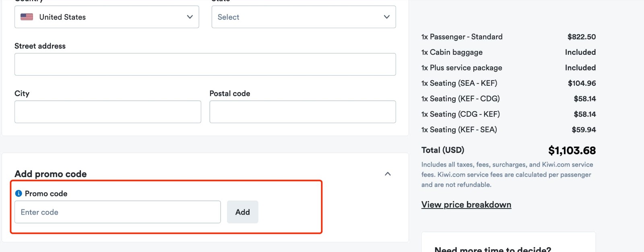Click the Postal code input field

point(302,112)
